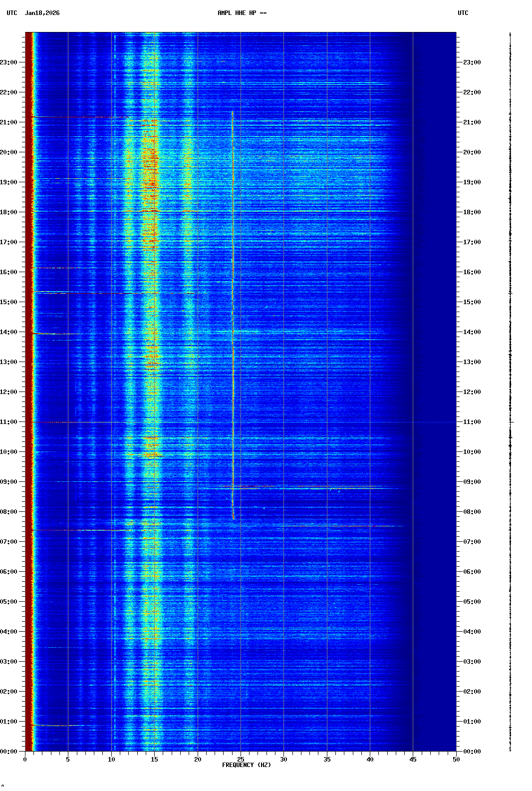This screenshot has width=532, height=791.
Task: Select 01:00 on the left time axis
Action: click(x=8, y=722)
